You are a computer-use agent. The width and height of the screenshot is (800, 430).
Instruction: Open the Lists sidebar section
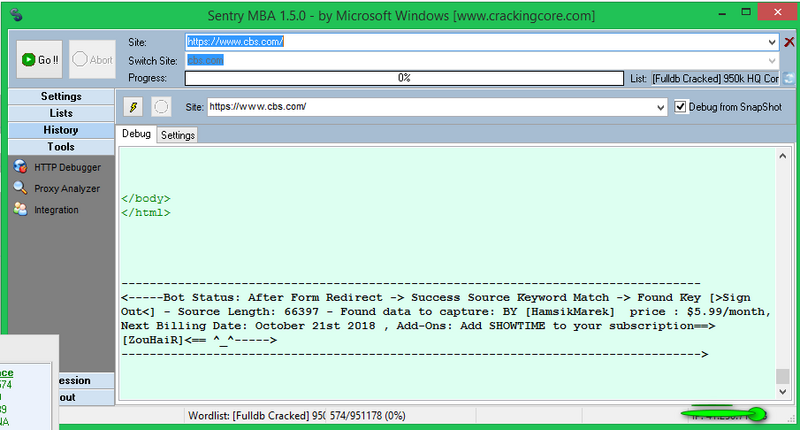[x=61, y=113]
